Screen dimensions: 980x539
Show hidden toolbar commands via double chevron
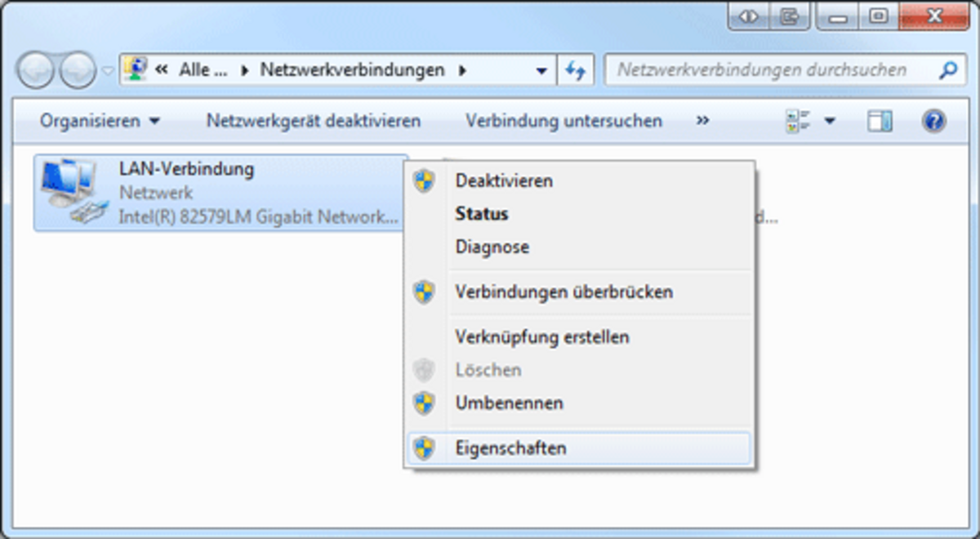702,121
